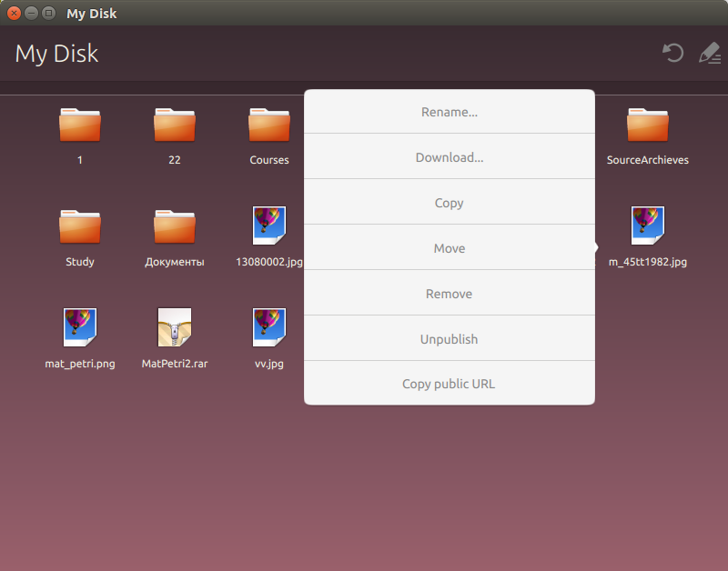728x571 pixels.
Task: Select the mat_petri.png image file icon
Action: click(80, 327)
